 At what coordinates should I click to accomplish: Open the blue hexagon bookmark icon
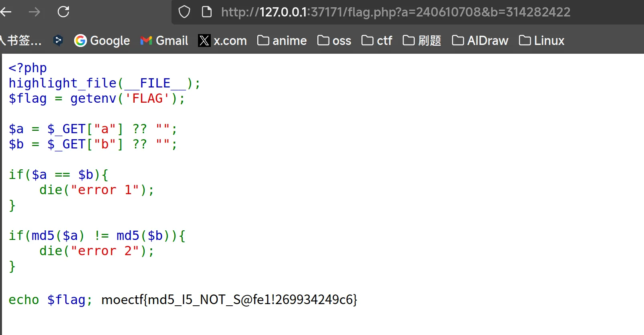pos(58,41)
